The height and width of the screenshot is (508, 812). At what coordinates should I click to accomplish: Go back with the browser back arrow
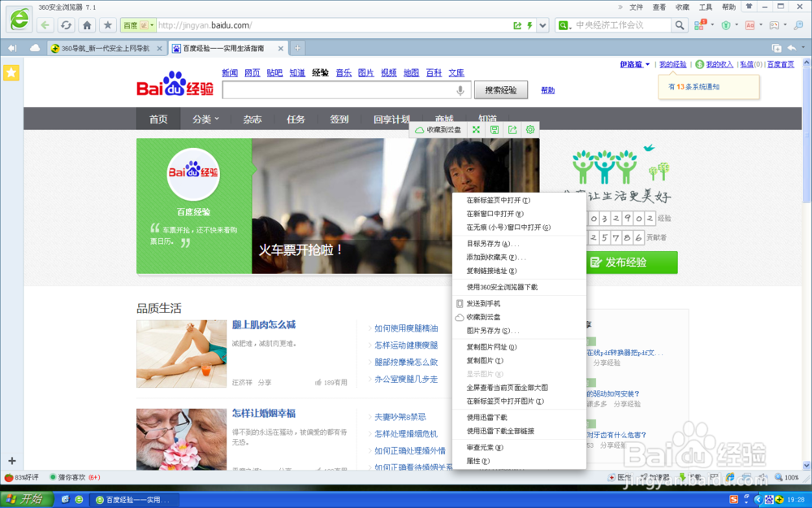point(45,25)
